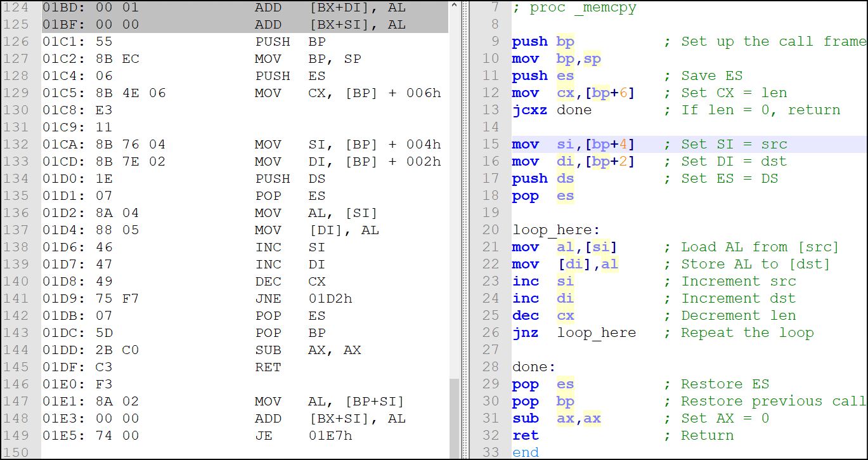Select address '01E3: 00 00'
This screenshot has width=868, height=460.
pos(91,419)
